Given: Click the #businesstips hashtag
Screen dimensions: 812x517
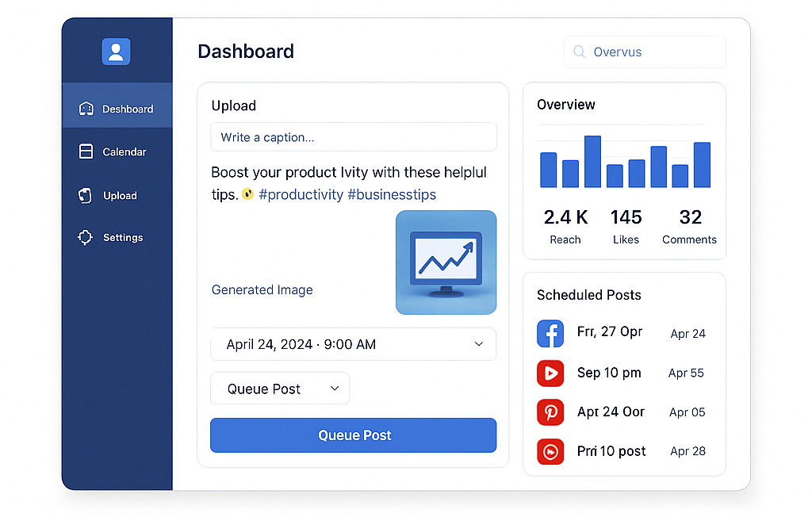Looking at the screenshot, I should tap(392, 194).
